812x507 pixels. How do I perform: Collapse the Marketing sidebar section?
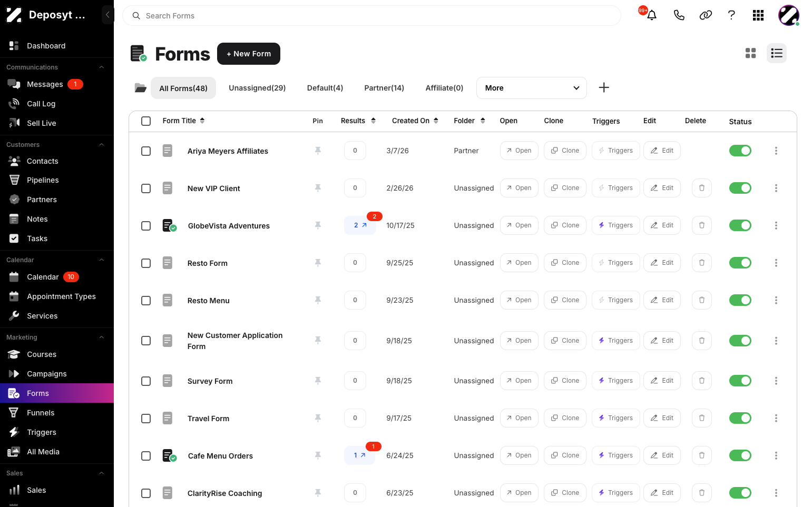pyautogui.click(x=102, y=337)
